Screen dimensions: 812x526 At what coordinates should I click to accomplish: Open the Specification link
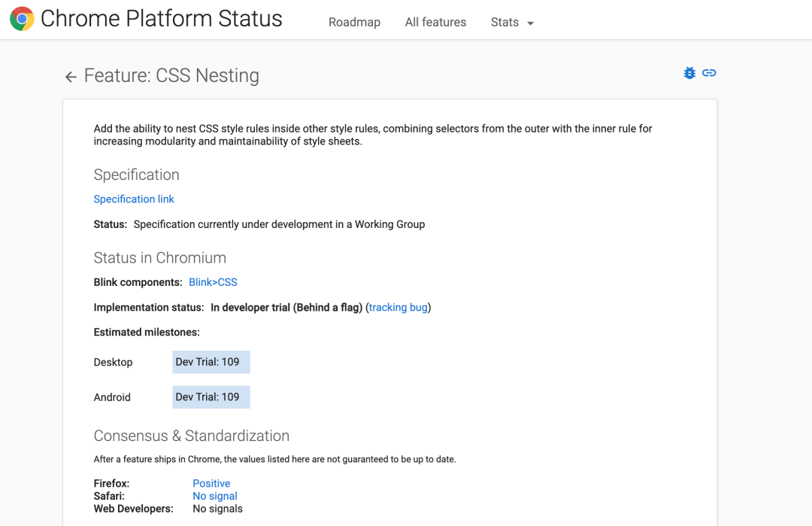134,199
